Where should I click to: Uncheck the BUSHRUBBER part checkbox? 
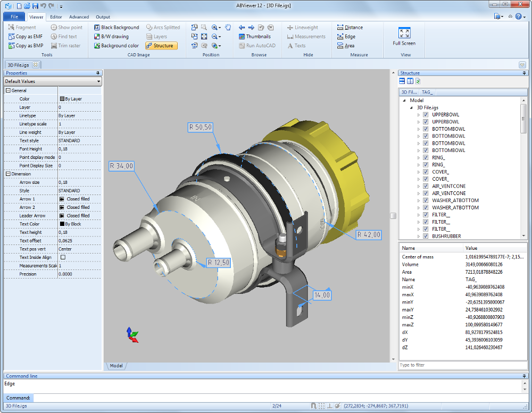pyautogui.click(x=426, y=236)
